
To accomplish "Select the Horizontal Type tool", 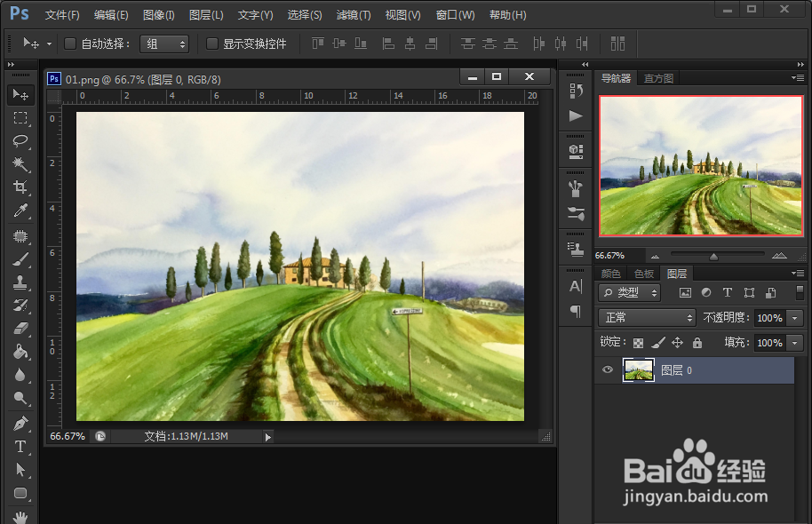I will point(20,447).
